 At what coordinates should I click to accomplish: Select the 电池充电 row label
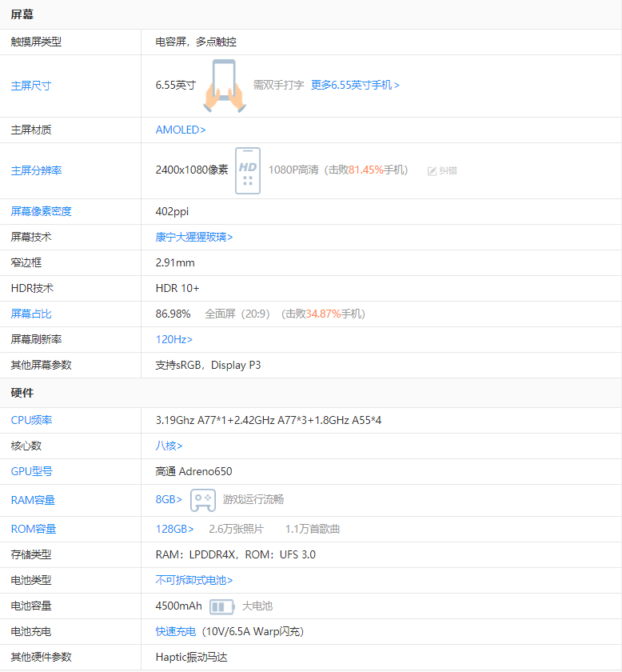click(x=31, y=631)
